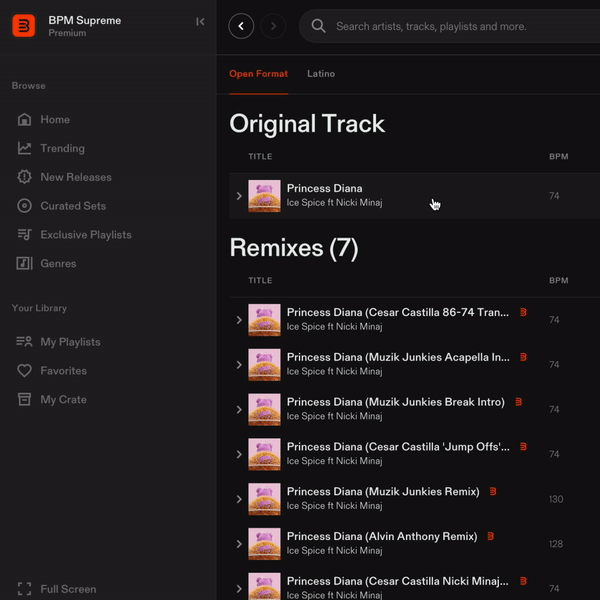Image resolution: width=600 pixels, height=600 pixels.
Task: Expand the Muzik Junkies Acapella In... row
Action: [x=239, y=365]
